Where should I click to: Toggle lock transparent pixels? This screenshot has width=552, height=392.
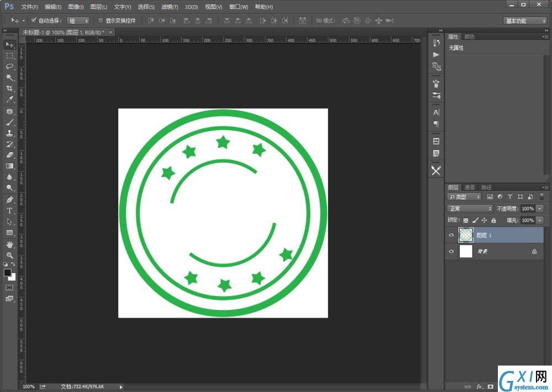(466, 221)
